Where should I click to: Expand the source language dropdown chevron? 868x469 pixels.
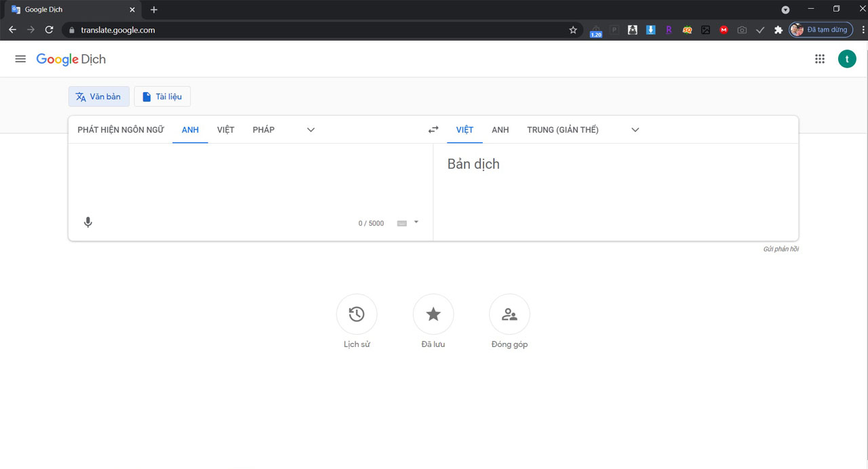[x=311, y=129]
